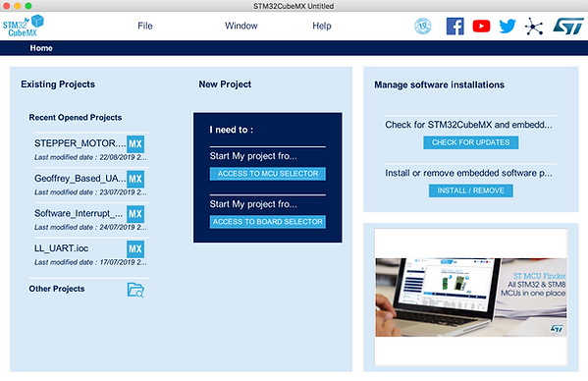Click the date modified 22/08/2019 line
The height and width of the screenshot is (381, 588).
tap(90, 157)
